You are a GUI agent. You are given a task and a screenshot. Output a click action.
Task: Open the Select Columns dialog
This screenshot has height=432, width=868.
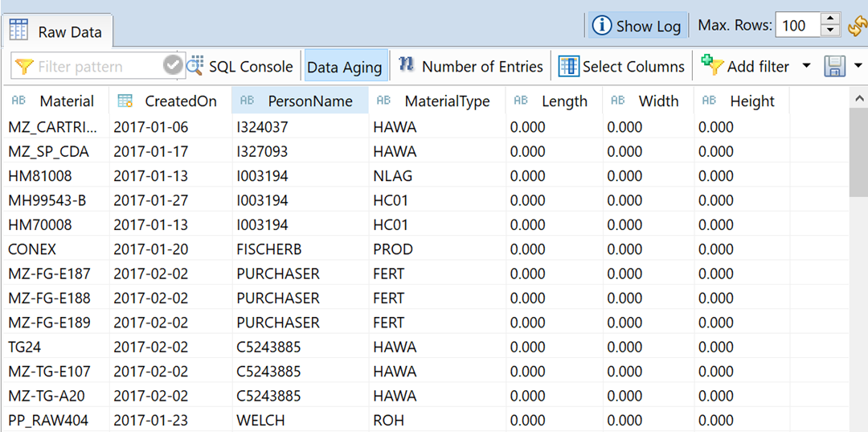click(x=622, y=67)
